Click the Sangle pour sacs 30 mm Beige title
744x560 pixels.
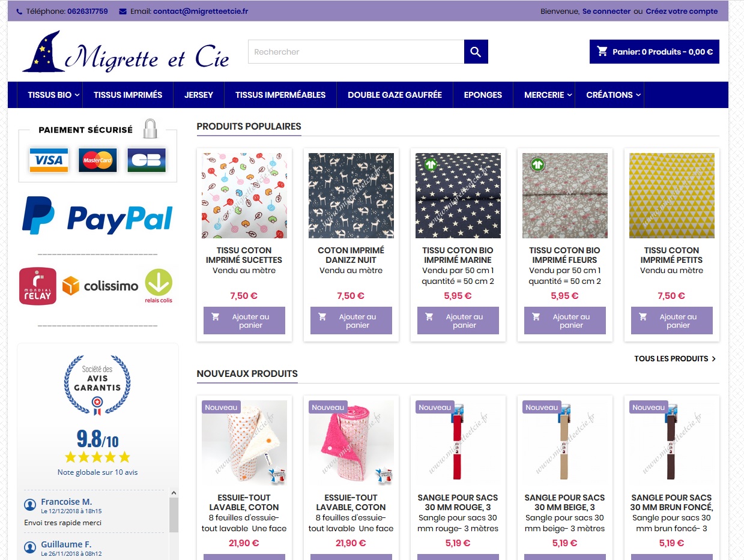[x=565, y=502]
